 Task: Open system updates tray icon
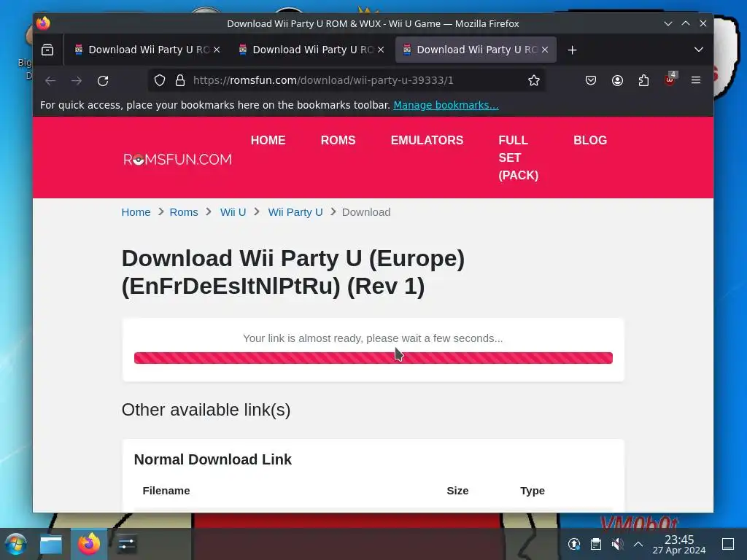pos(574,544)
